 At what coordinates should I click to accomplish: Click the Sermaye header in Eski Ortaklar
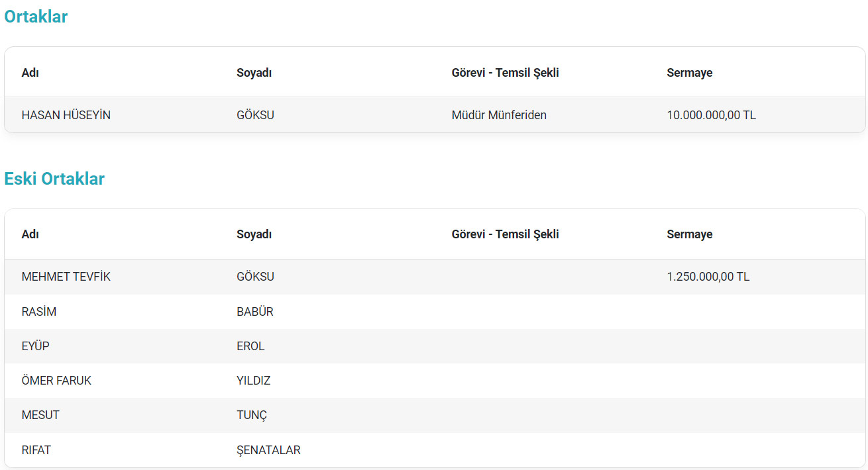(689, 234)
